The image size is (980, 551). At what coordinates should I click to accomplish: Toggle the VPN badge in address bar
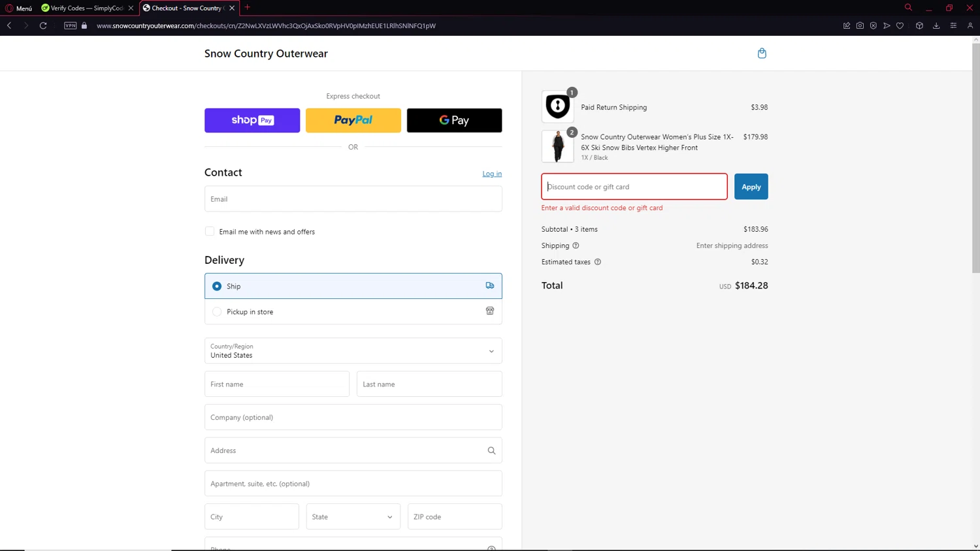tap(71, 25)
